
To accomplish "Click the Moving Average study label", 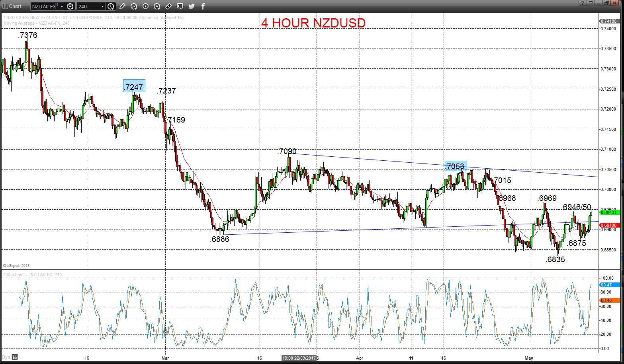I will click(x=37, y=23).
